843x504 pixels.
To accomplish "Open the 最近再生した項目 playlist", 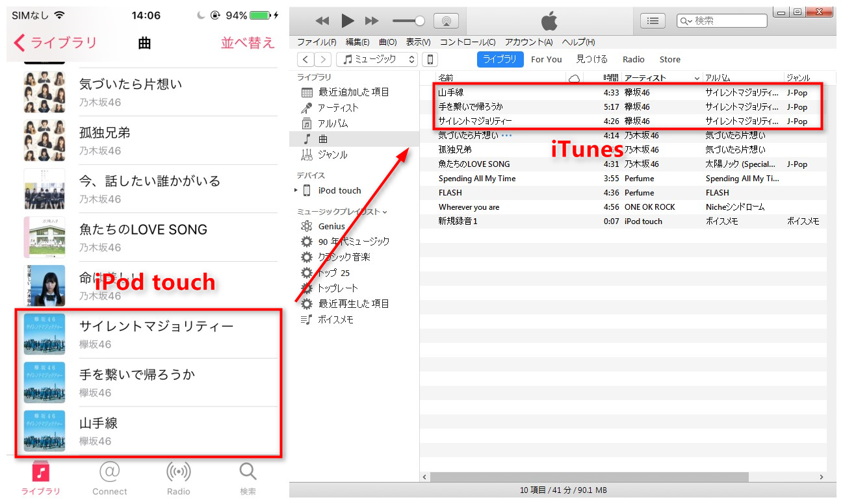I will point(354,304).
